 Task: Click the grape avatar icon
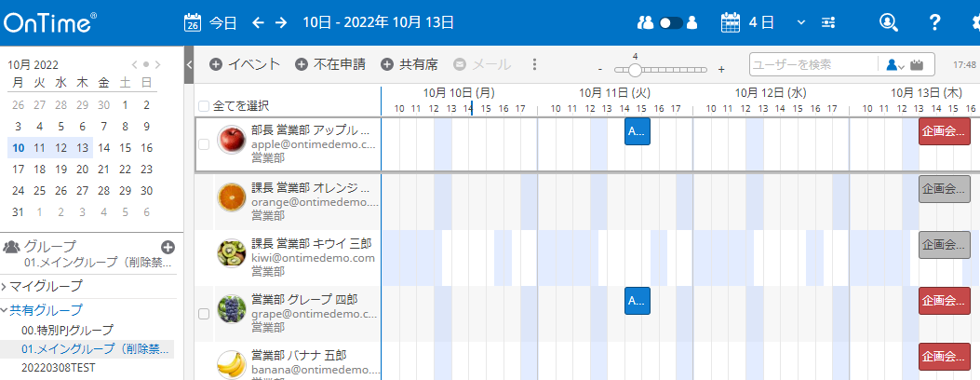[231, 309]
